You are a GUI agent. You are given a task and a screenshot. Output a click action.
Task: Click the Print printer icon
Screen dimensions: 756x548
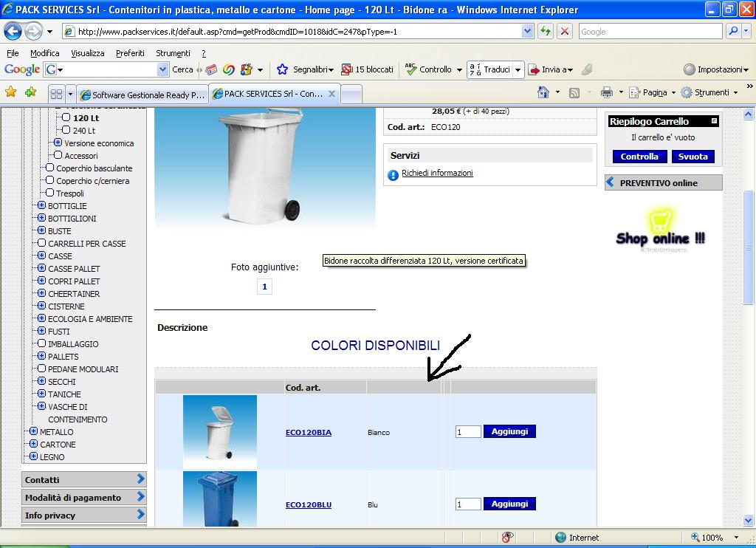point(607,92)
